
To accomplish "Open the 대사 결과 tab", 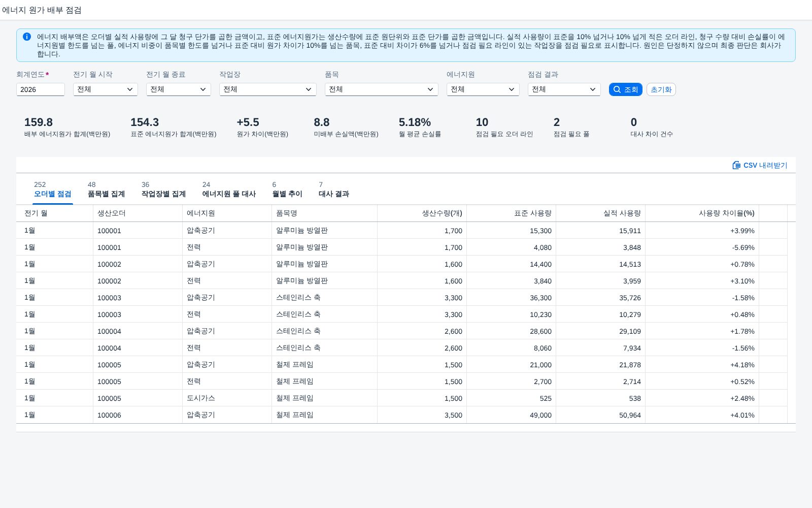I will pos(333,189).
